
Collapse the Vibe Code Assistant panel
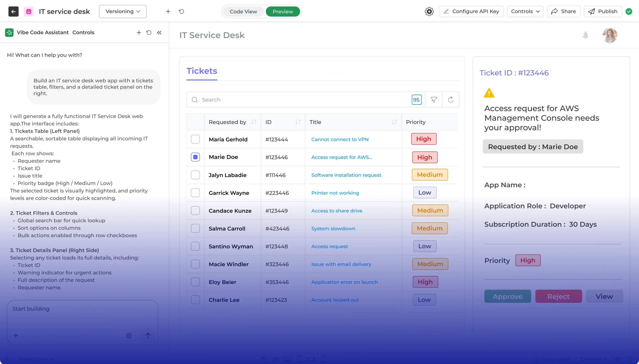tap(159, 32)
